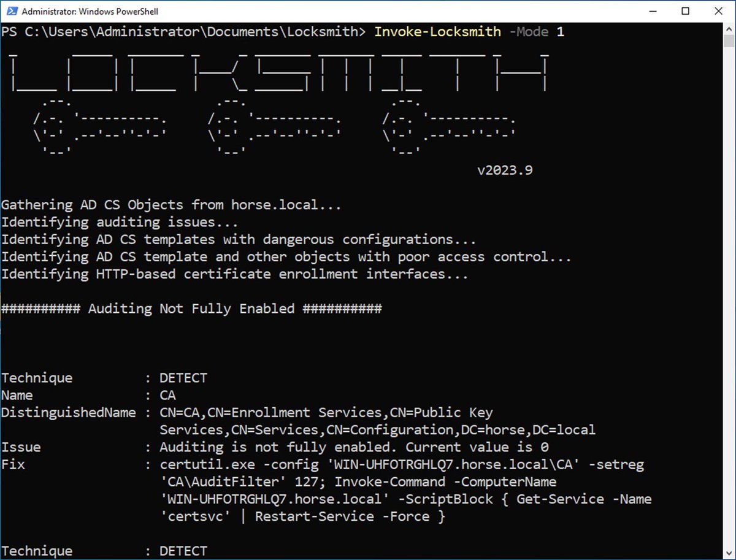This screenshot has height=560, width=736.
Task: Click the '-Mode' parameter text
Action: (x=529, y=31)
